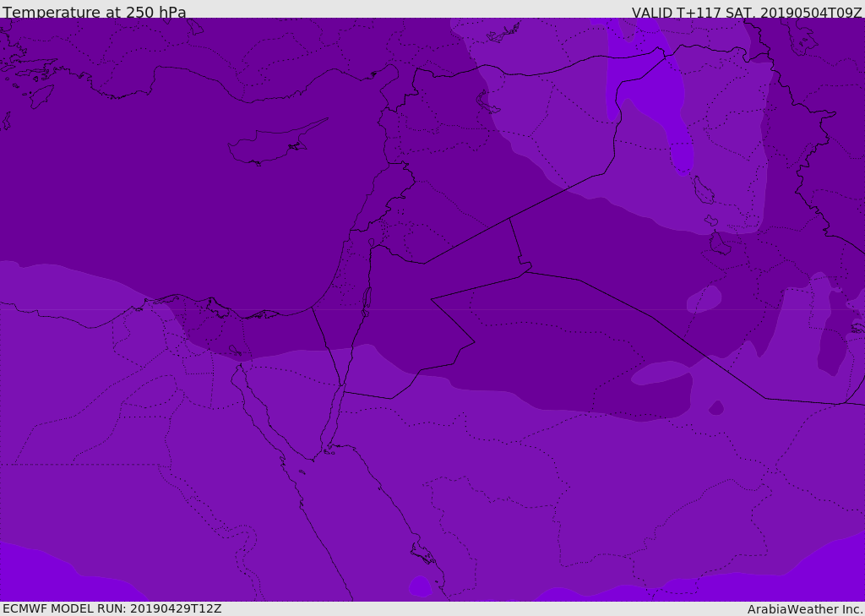Click the Dead Sea outline
Image resolution: width=865 pixels, height=616 pixels.
367,300
